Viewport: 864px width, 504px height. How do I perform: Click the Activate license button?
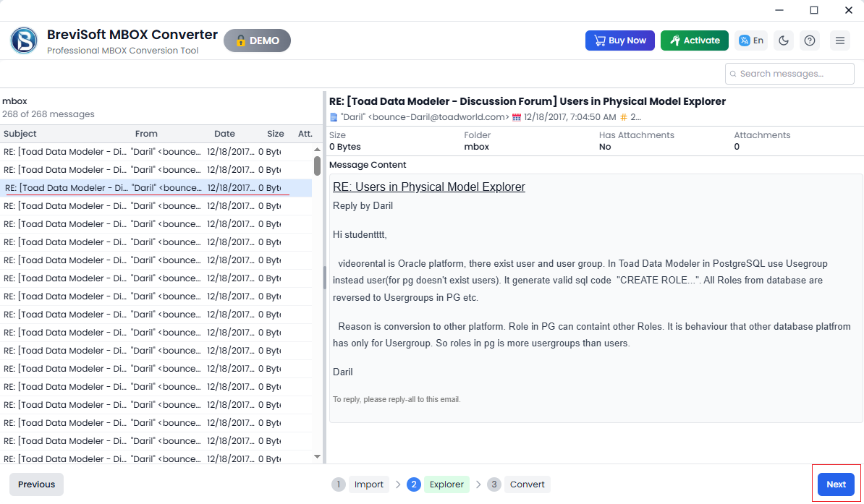point(694,40)
